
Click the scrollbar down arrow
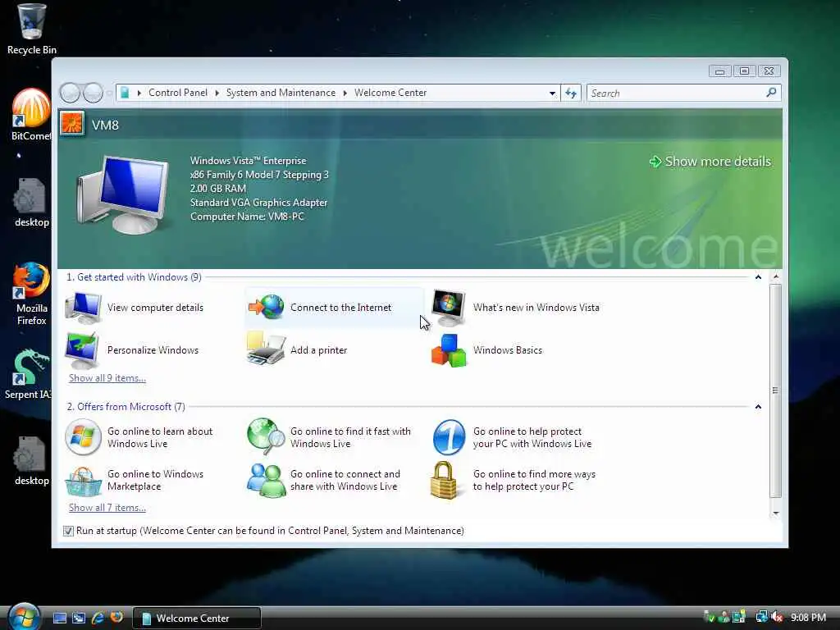click(x=775, y=514)
